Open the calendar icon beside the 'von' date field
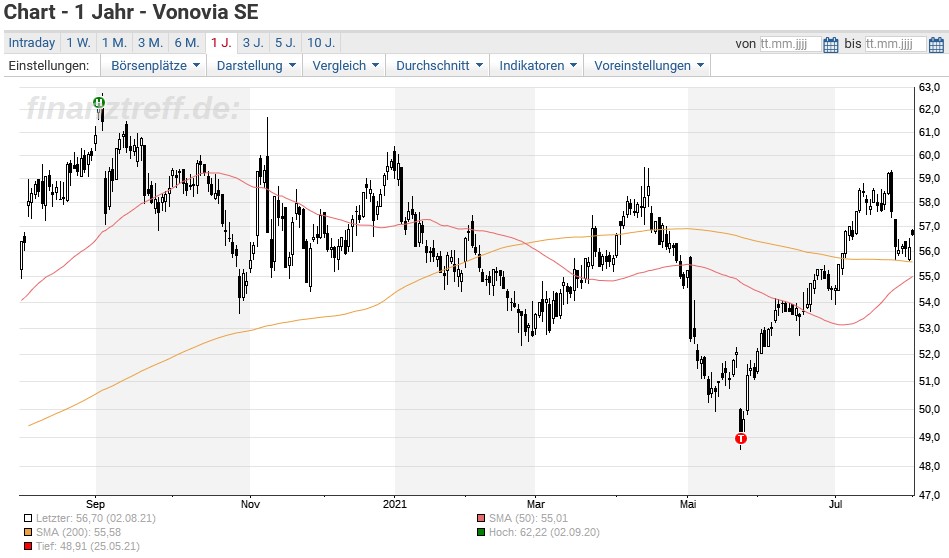This screenshot has height=558, width=949. point(831,44)
